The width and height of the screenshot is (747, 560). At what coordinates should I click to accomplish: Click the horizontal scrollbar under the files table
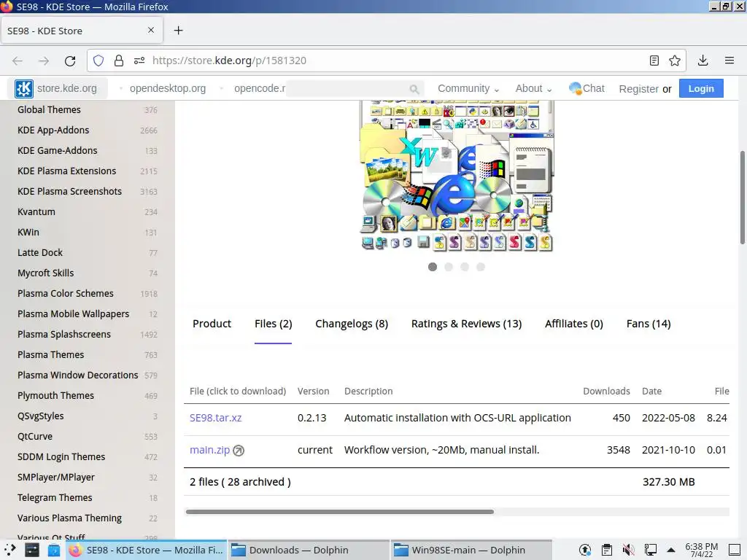click(340, 512)
